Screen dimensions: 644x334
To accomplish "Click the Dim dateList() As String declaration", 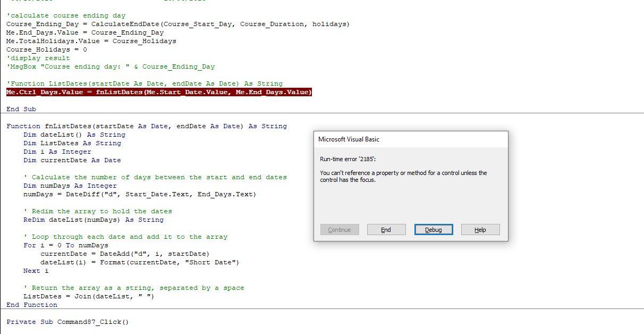I will click(72, 135).
